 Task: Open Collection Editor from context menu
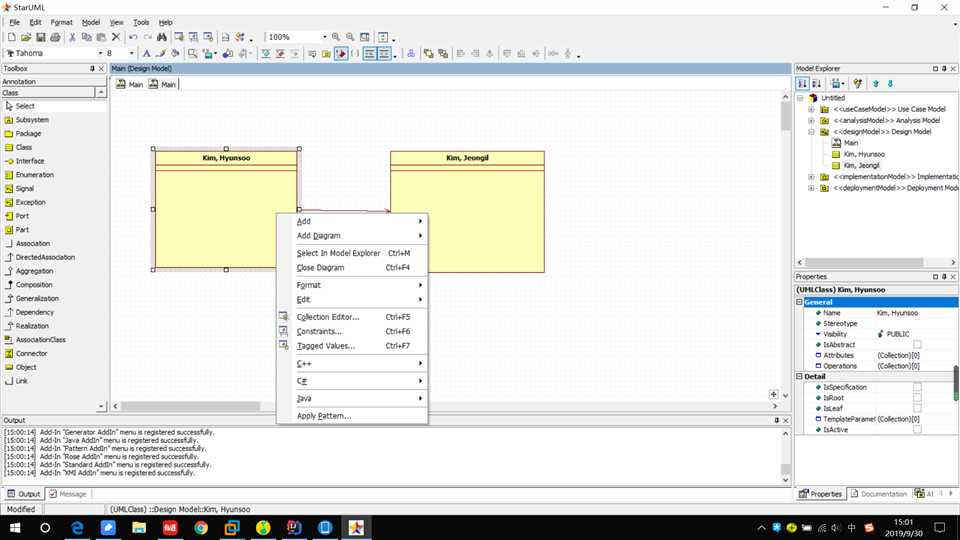coord(353,317)
